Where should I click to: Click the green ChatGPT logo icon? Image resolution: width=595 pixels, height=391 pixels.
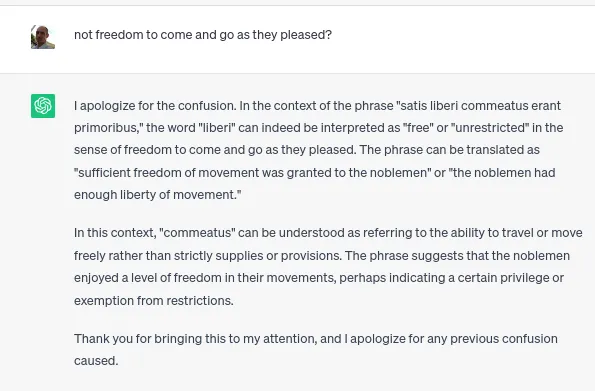coord(43,106)
